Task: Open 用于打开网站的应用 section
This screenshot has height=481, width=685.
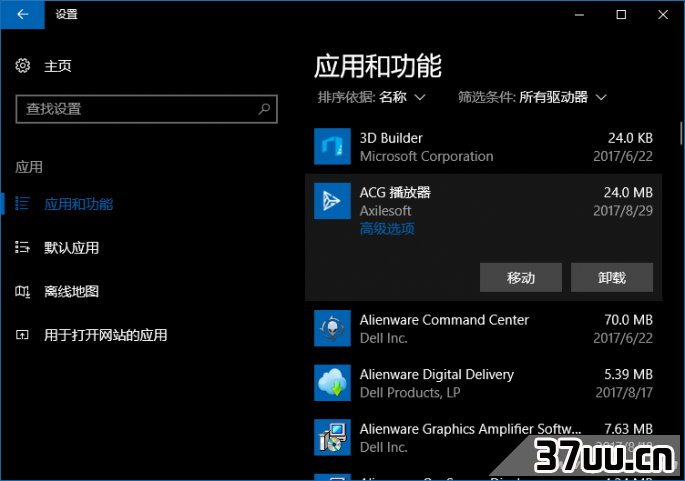Action: coord(105,335)
